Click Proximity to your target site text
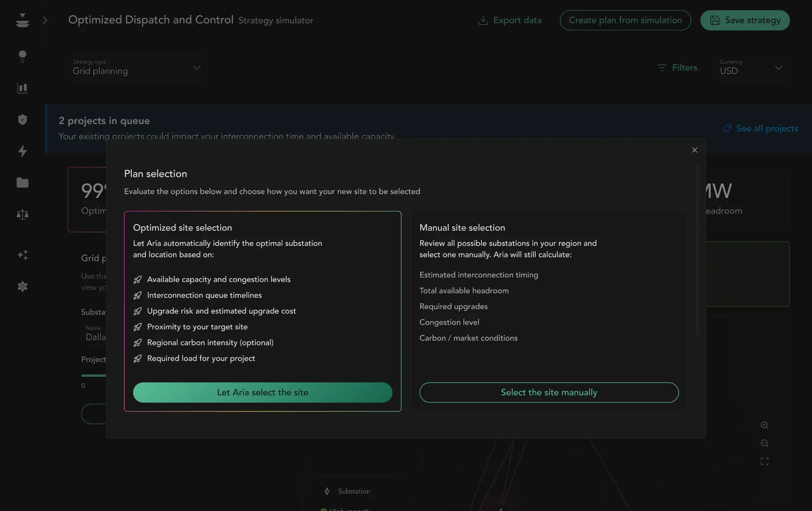The width and height of the screenshot is (812, 511). point(197,327)
